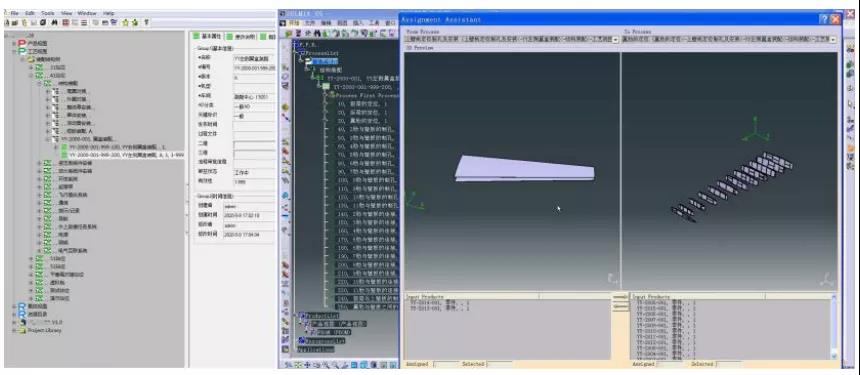The width and height of the screenshot is (860, 375).
Task: Click the assign right arrow button between lists
Action: click(x=620, y=297)
